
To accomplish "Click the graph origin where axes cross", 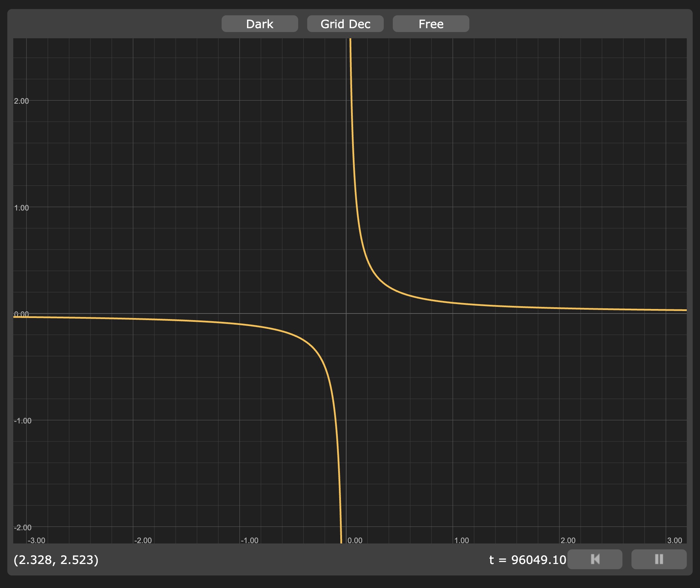I will coord(346,313).
